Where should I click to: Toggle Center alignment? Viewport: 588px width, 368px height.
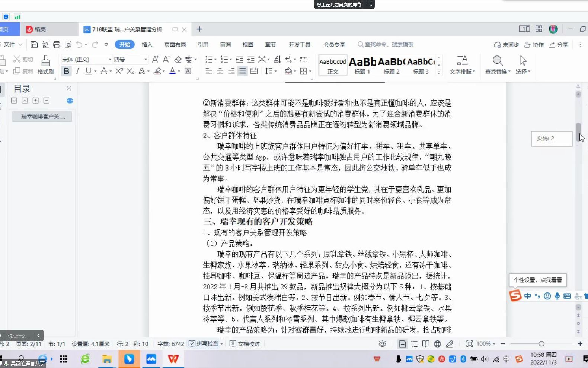click(220, 71)
